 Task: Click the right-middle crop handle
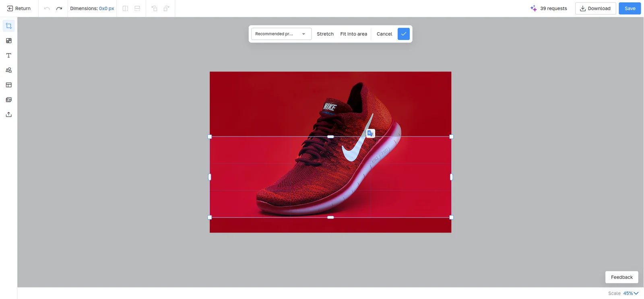[x=451, y=177]
